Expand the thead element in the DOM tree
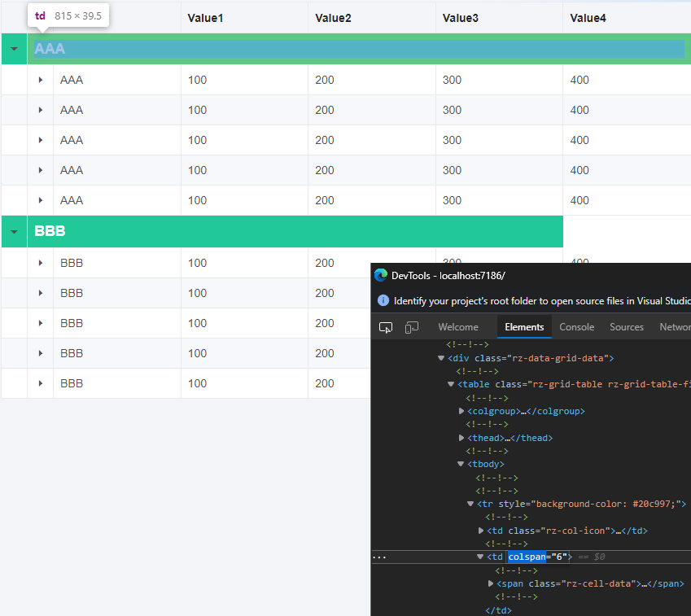 (x=461, y=437)
